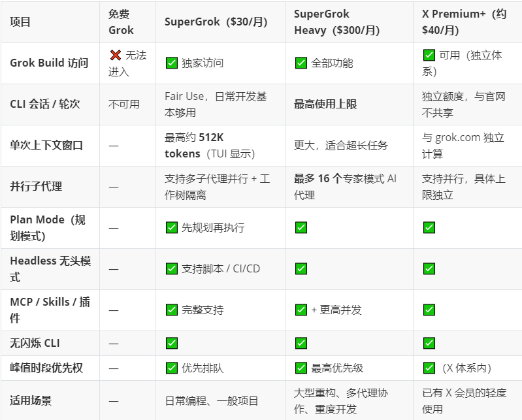Viewport: 522px width, 420px height.
Task: Click the 与 grok.com 独立计算 cell
Action: tap(468, 146)
